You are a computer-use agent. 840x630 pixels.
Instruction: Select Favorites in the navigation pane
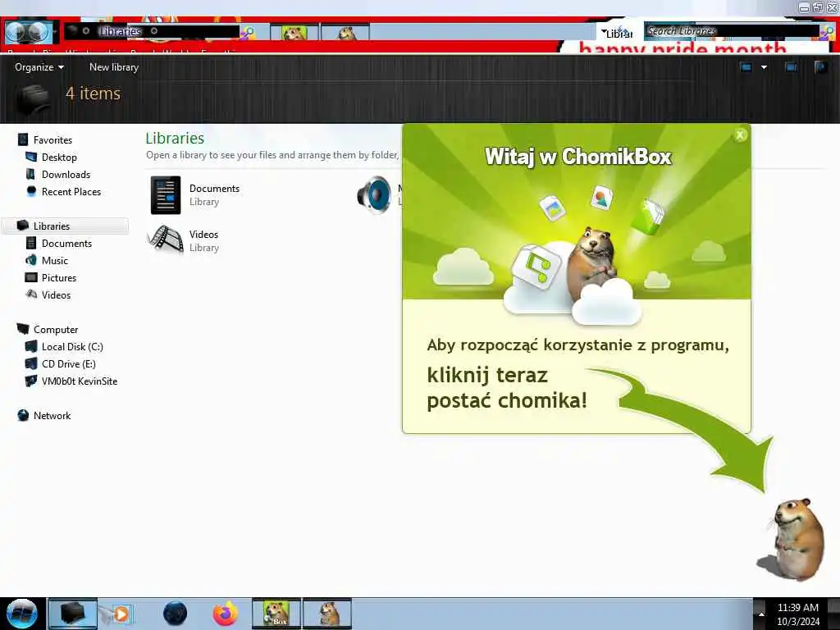pos(52,139)
